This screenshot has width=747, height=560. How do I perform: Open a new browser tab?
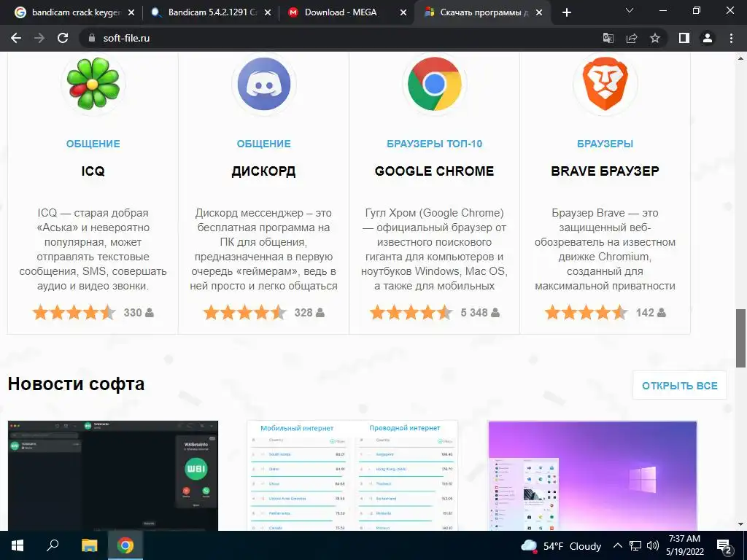tap(566, 12)
